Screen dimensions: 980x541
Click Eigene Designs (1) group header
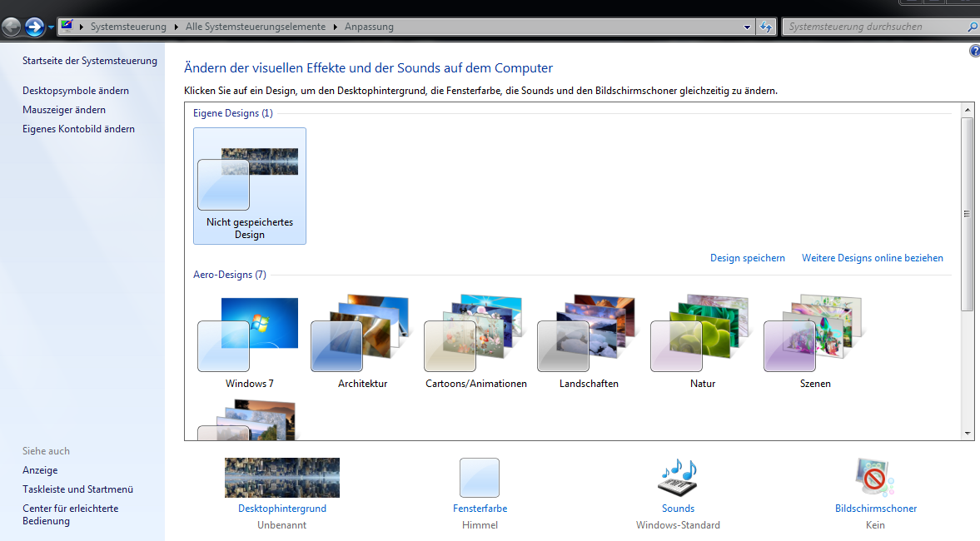tap(232, 113)
